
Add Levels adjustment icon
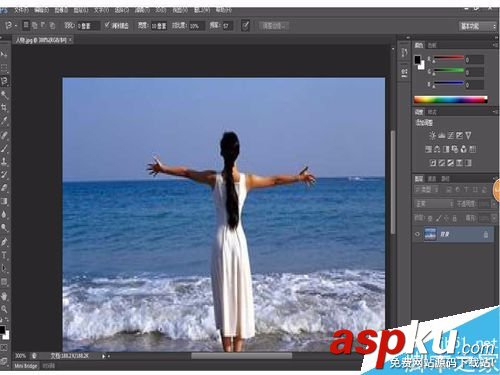pyautogui.click(x=442, y=135)
